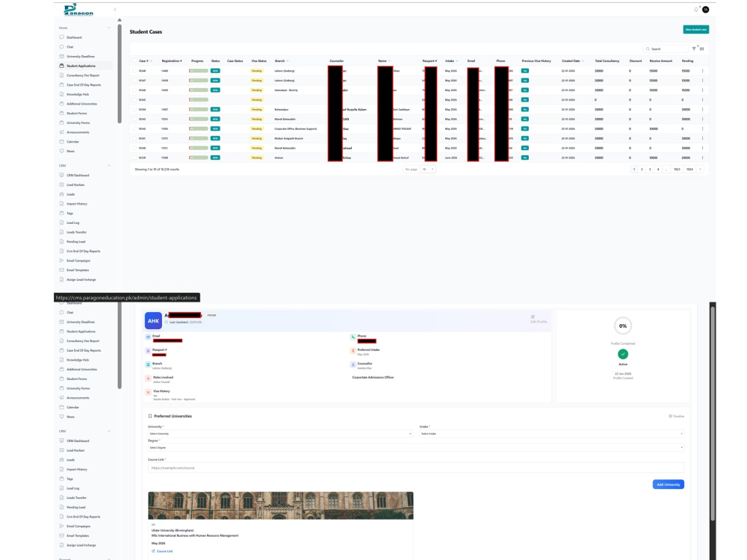Open the Select Intake dropdown
The height and width of the screenshot is (560, 747).
pyautogui.click(x=552, y=434)
